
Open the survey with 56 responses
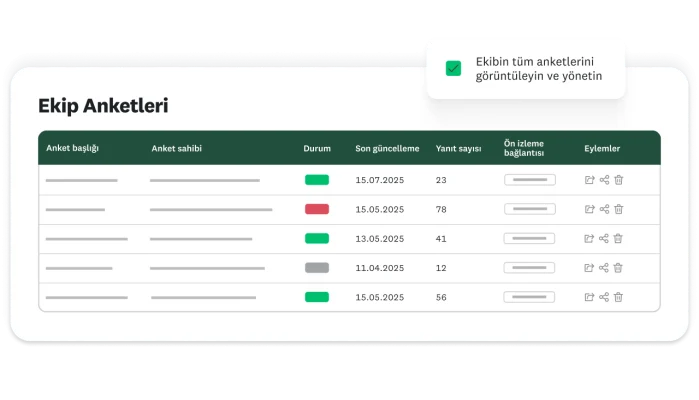(589, 297)
